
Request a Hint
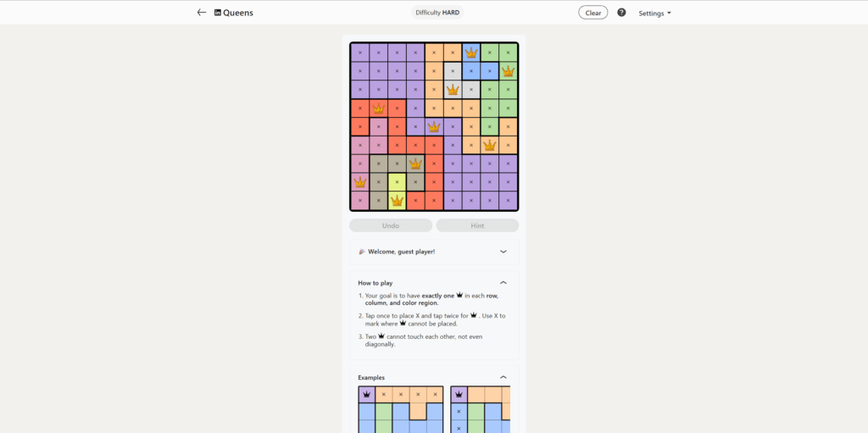[477, 225]
